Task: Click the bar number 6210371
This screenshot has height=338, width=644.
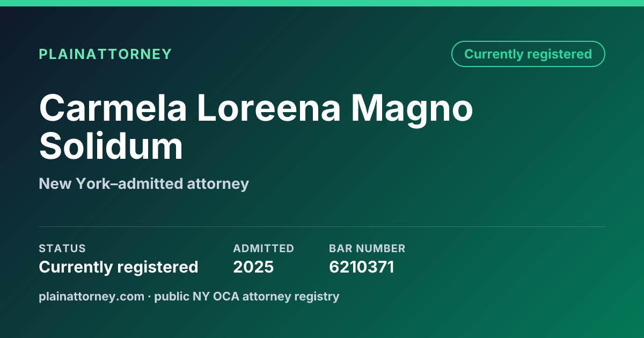Action: tap(362, 267)
